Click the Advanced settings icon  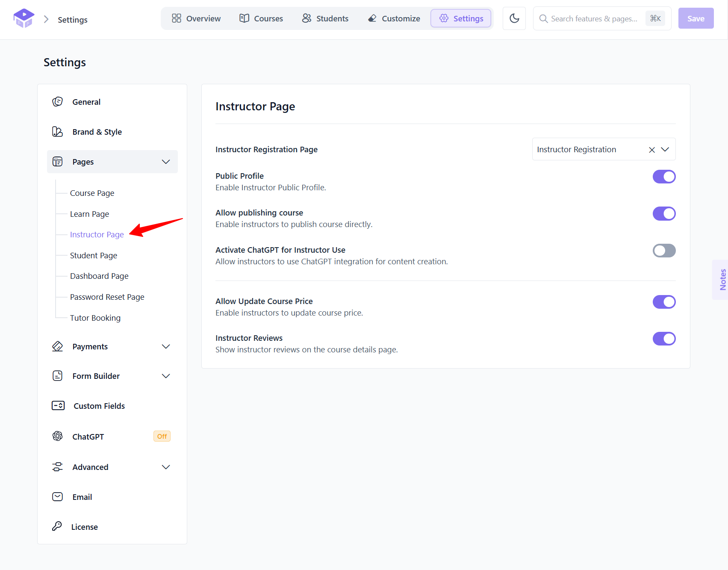coord(57,467)
